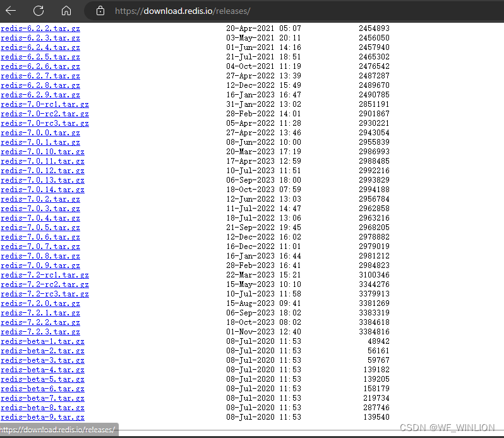Click file size 2943054
Viewport: 504px width, 438px height.
(x=374, y=133)
